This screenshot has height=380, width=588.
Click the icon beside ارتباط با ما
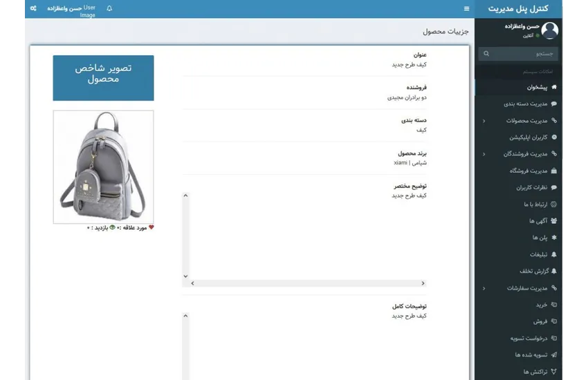[554, 204]
